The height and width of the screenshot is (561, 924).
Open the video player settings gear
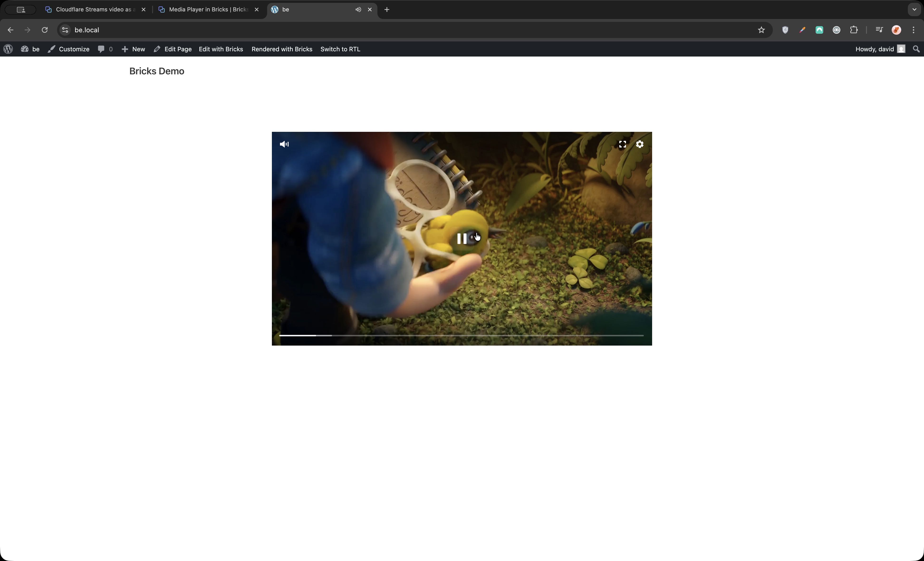(x=640, y=144)
